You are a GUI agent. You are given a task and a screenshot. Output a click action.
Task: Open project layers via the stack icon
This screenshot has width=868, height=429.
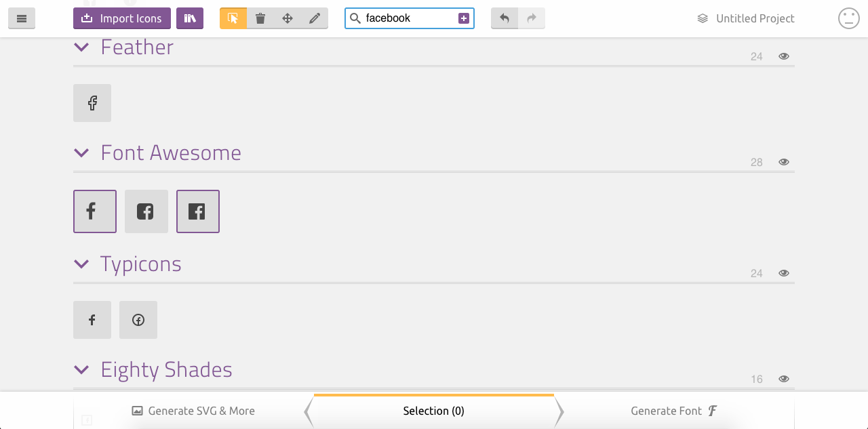coord(701,18)
